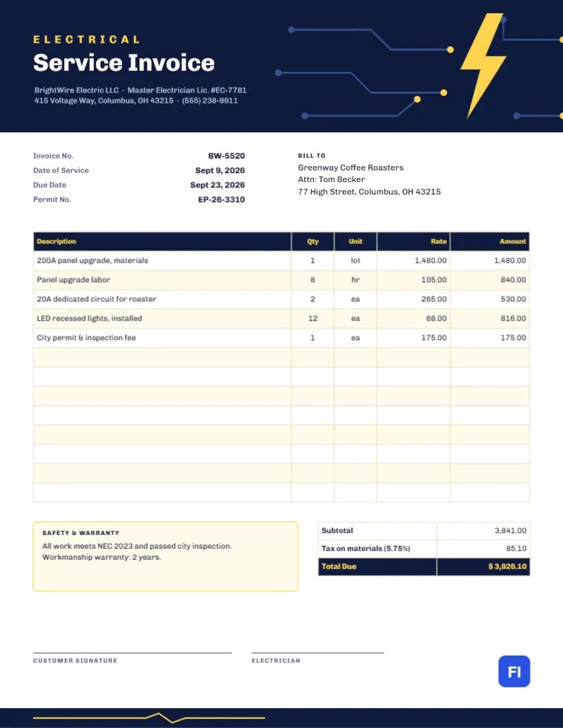Select the Date of Service label
The width and height of the screenshot is (563, 728).
[x=61, y=170]
